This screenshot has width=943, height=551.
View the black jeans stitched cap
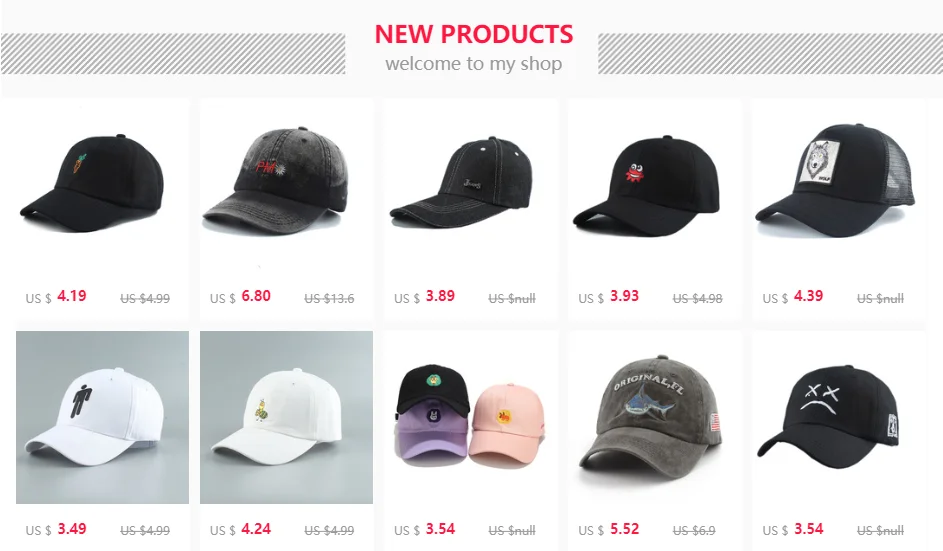point(462,182)
